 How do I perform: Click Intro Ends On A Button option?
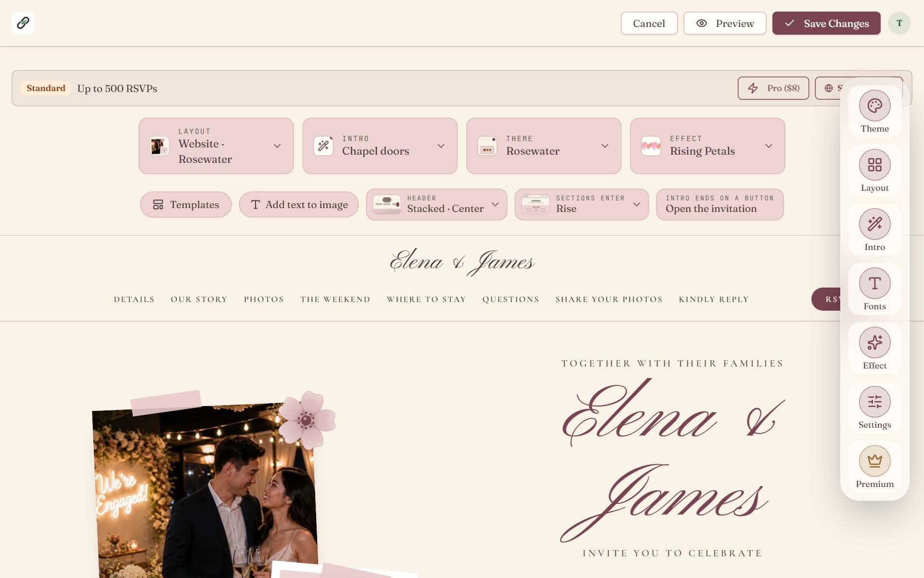point(719,204)
